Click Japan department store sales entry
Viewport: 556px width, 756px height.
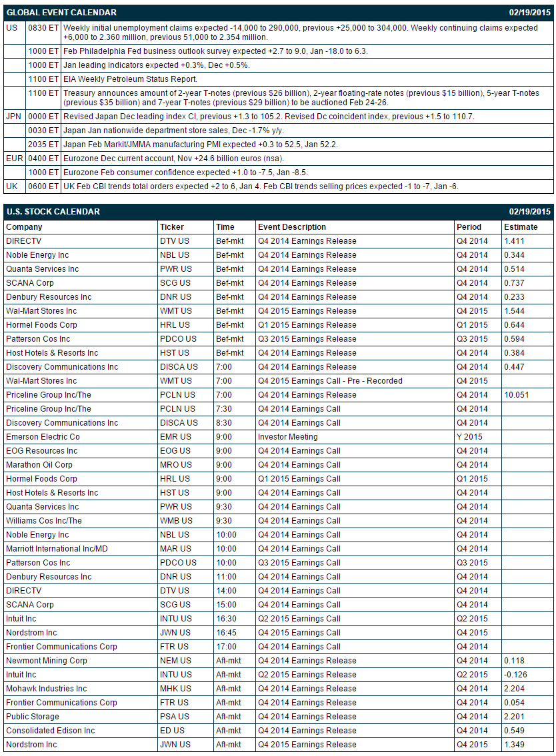pos(174,131)
